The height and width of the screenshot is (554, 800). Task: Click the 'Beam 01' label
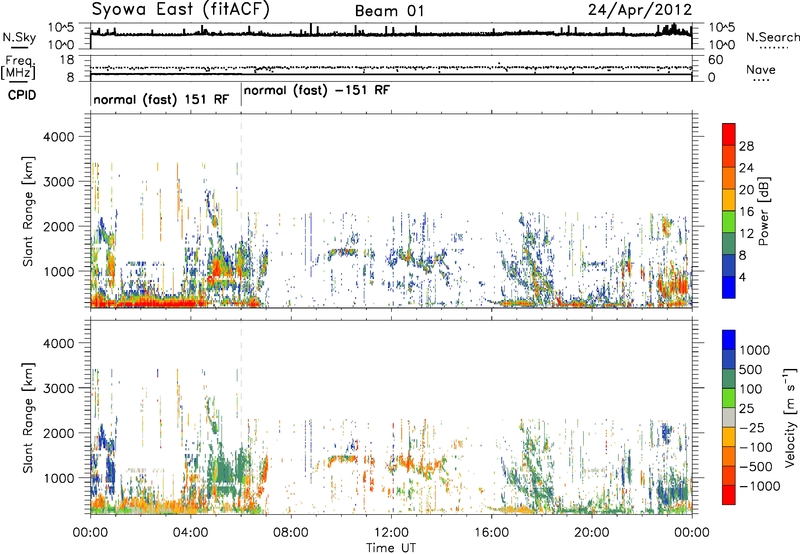pos(389,11)
